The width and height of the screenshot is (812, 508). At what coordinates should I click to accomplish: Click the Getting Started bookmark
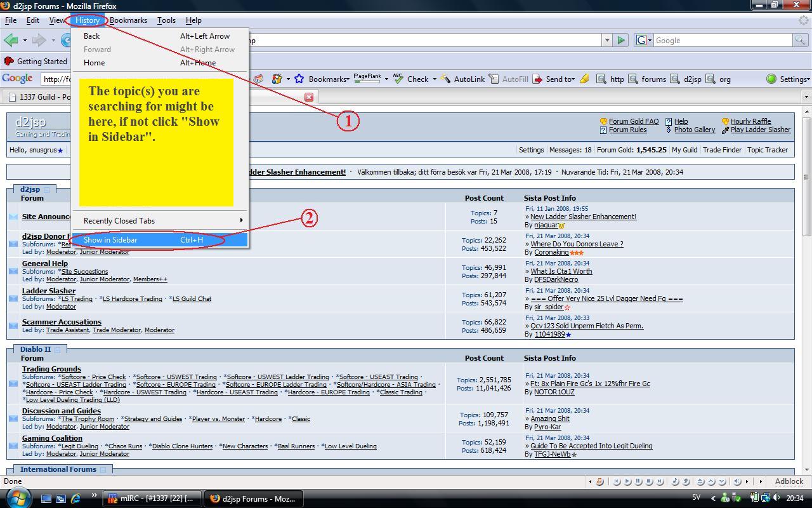(x=36, y=62)
